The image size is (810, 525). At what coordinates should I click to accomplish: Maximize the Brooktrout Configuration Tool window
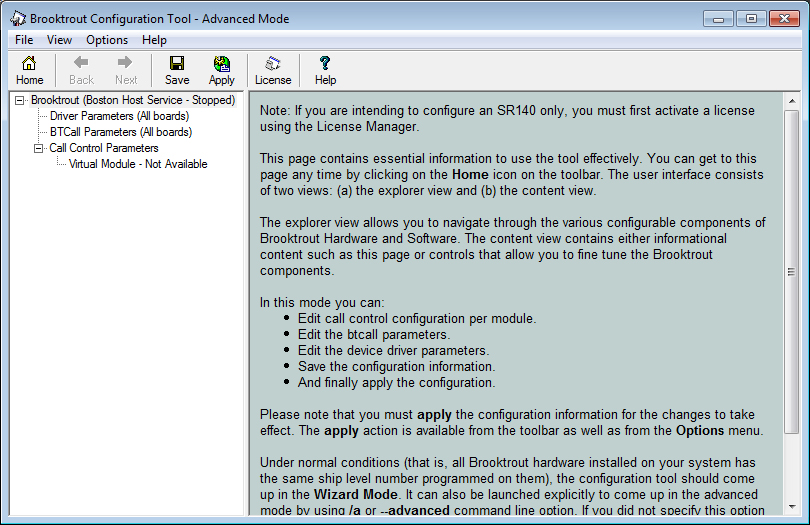click(751, 18)
